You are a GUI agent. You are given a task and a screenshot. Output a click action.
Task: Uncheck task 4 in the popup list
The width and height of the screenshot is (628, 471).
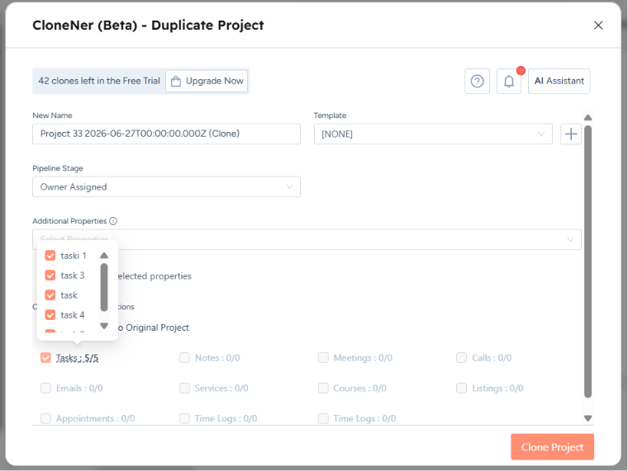(50, 315)
